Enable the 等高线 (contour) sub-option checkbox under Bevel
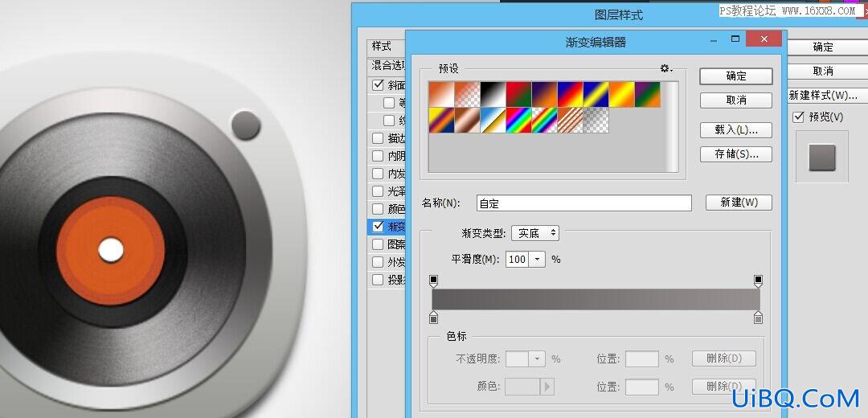 (x=389, y=102)
